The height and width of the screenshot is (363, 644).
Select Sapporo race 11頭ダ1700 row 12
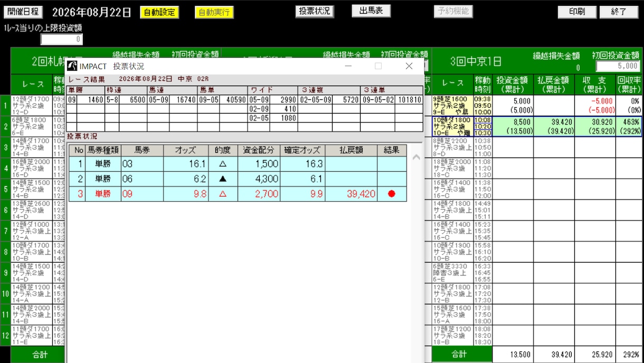click(x=32, y=336)
